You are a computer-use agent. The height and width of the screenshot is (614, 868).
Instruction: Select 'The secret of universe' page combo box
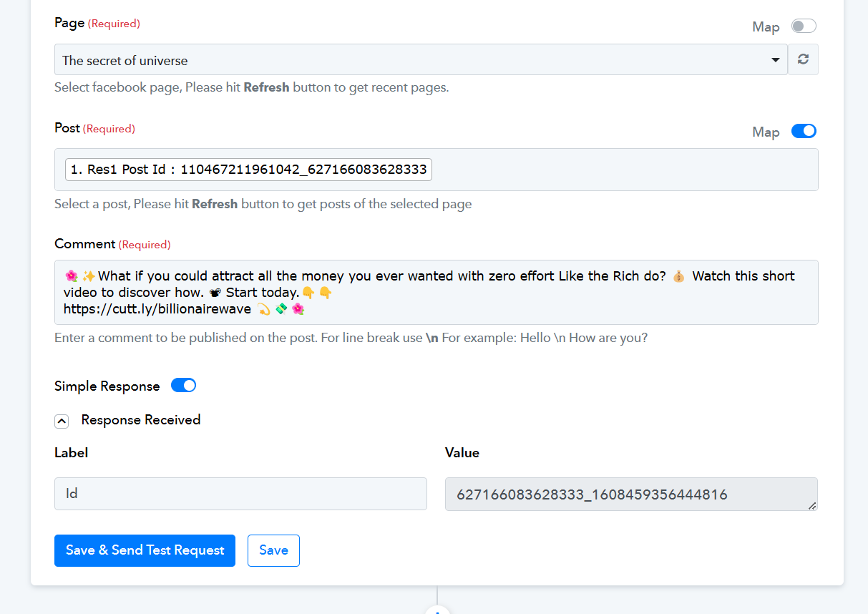click(421, 60)
